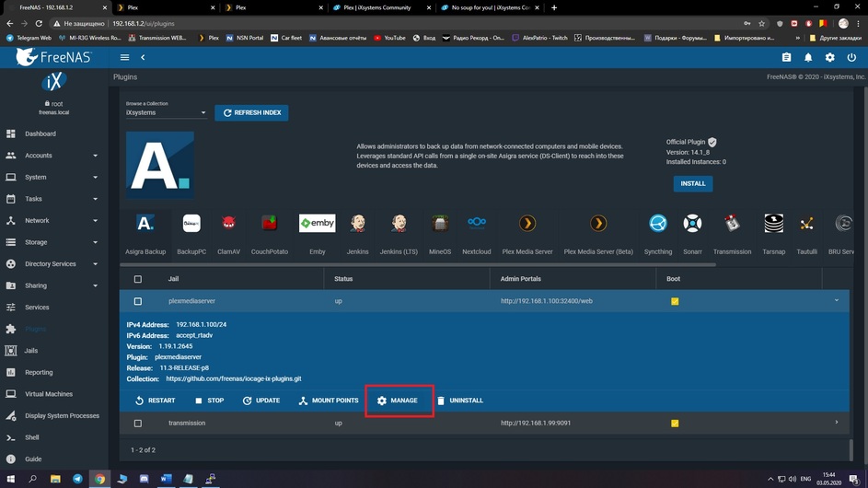Open the task manager clipboard icon
Screen dimensions: 868x488
(x=786, y=57)
